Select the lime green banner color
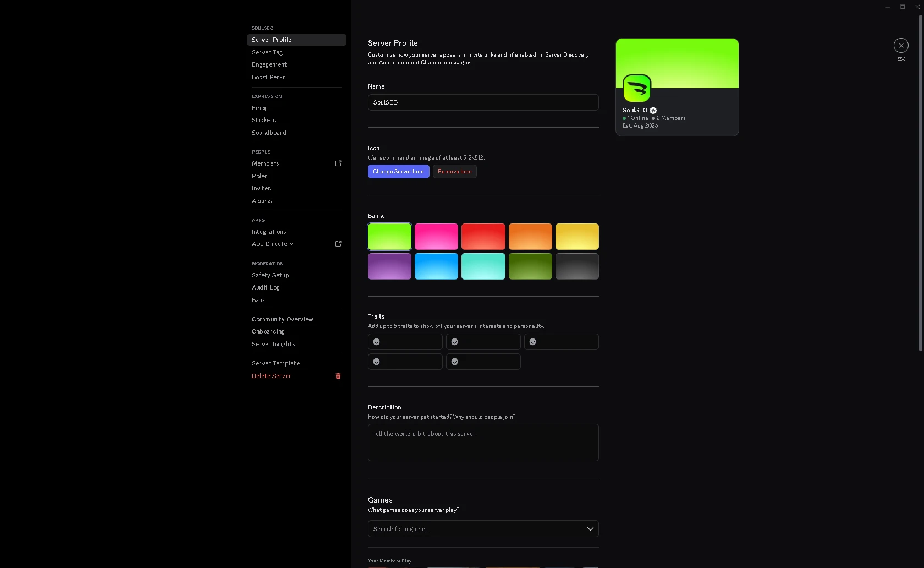 (x=389, y=237)
